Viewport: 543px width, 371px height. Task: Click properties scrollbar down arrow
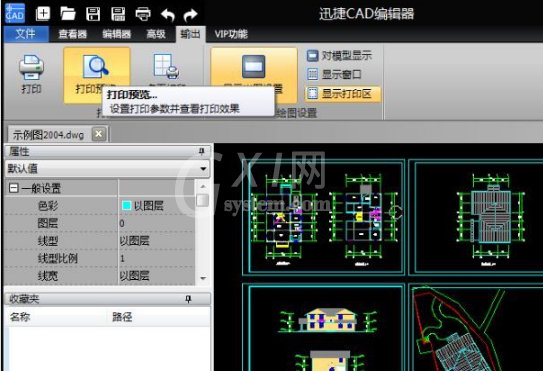pos(203,278)
